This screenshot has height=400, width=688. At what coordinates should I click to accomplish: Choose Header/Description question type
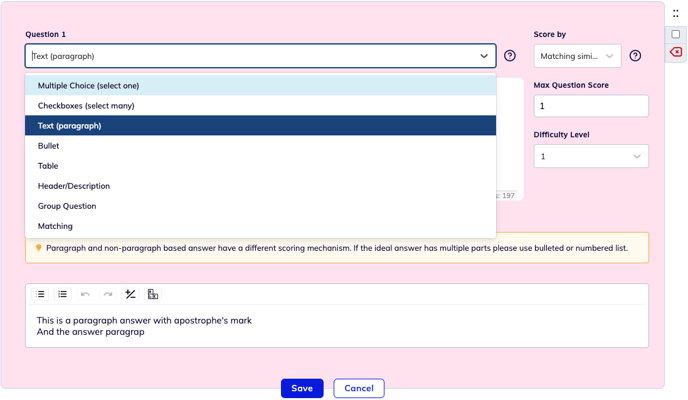(261, 186)
